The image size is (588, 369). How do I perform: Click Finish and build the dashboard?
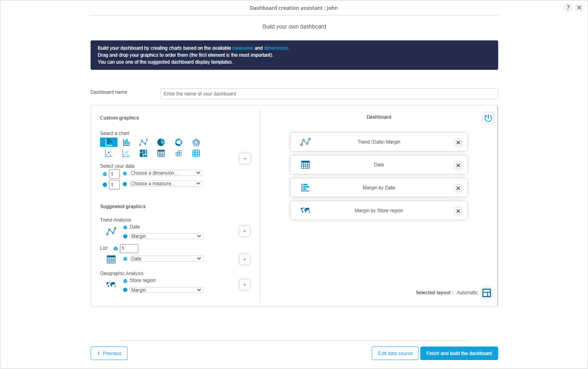(459, 354)
